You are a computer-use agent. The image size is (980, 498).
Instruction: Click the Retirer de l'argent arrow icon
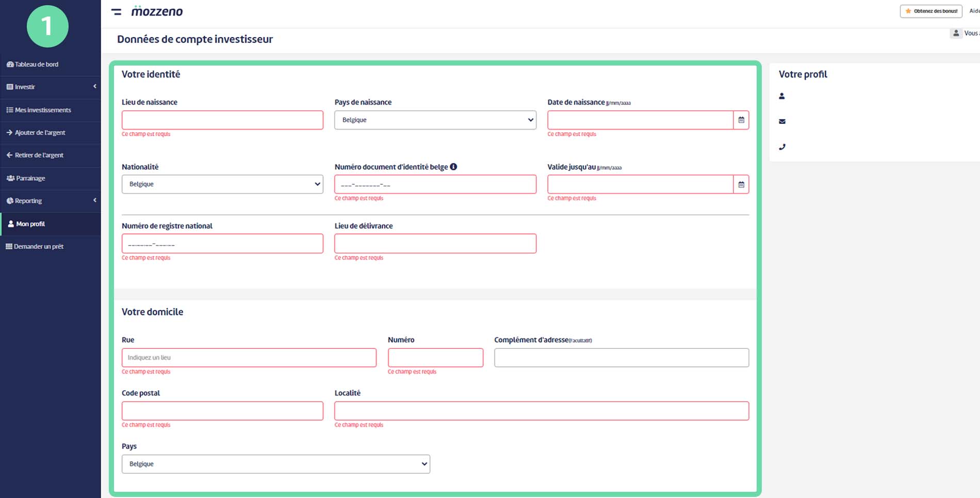click(9, 155)
